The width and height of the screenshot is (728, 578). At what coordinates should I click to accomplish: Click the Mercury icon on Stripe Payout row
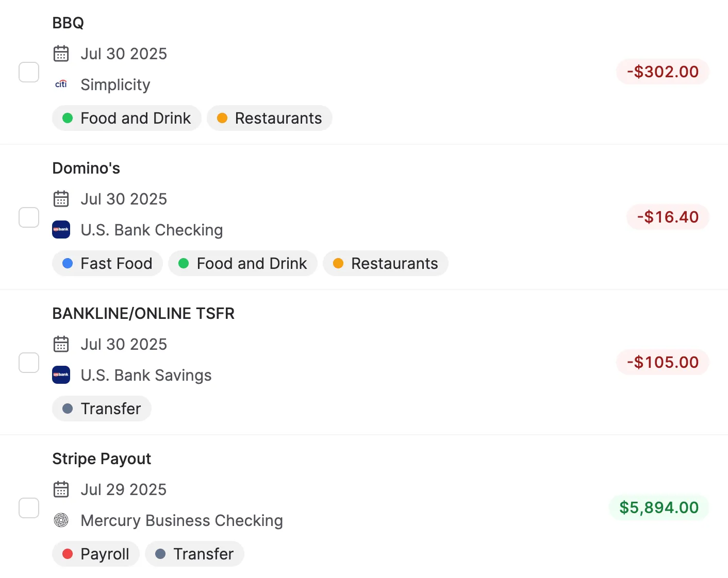point(61,520)
